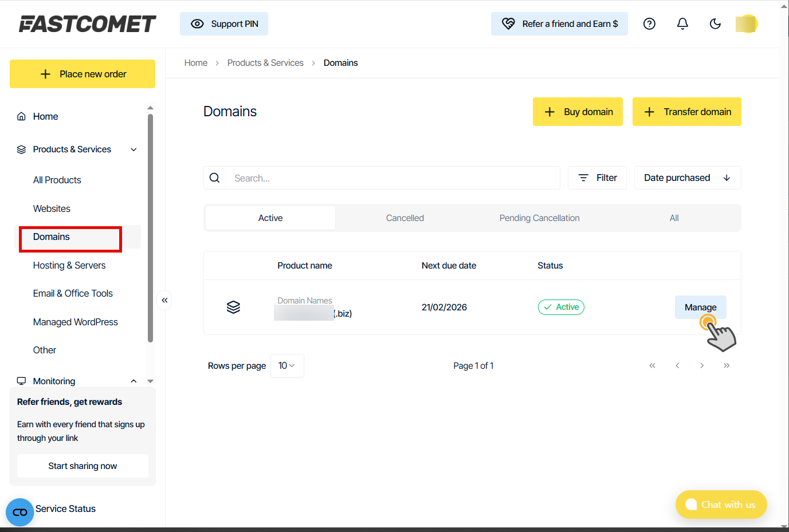Click Domains breadcrumb text
Screen dimensions: 789x532
click(340, 63)
